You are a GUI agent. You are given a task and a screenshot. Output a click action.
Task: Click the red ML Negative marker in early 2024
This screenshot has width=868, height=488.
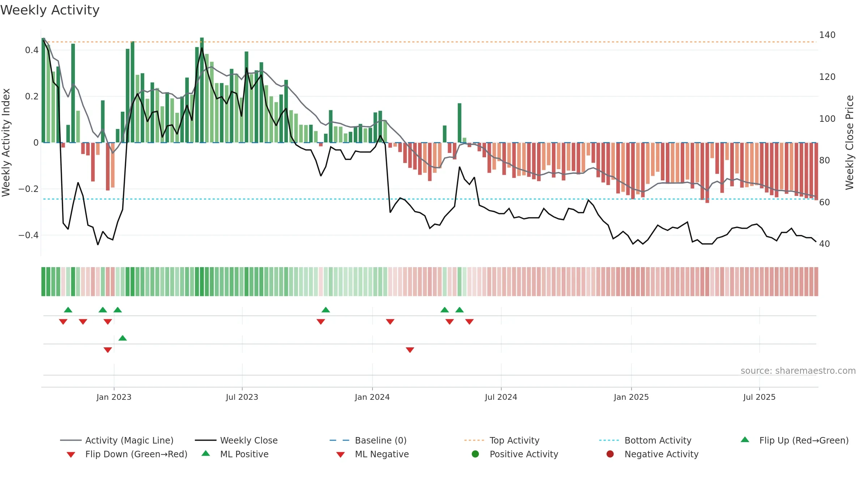click(x=410, y=350)
